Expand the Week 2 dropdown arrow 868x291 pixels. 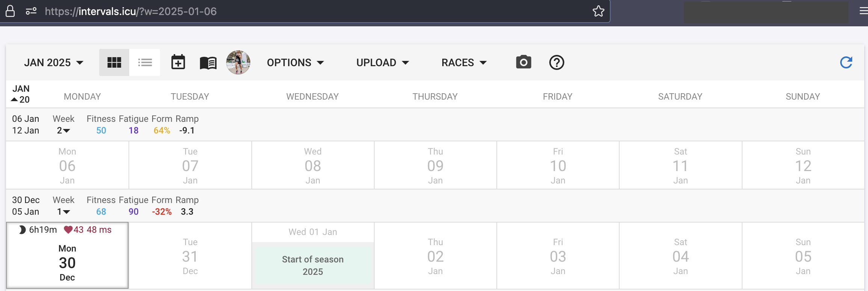click(x=67, y=131)
